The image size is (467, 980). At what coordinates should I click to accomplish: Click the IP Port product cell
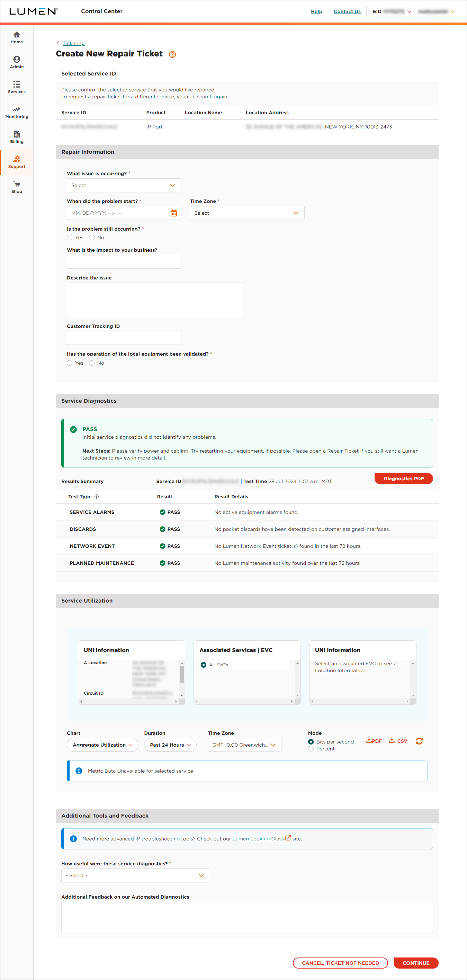coord(154,127)
